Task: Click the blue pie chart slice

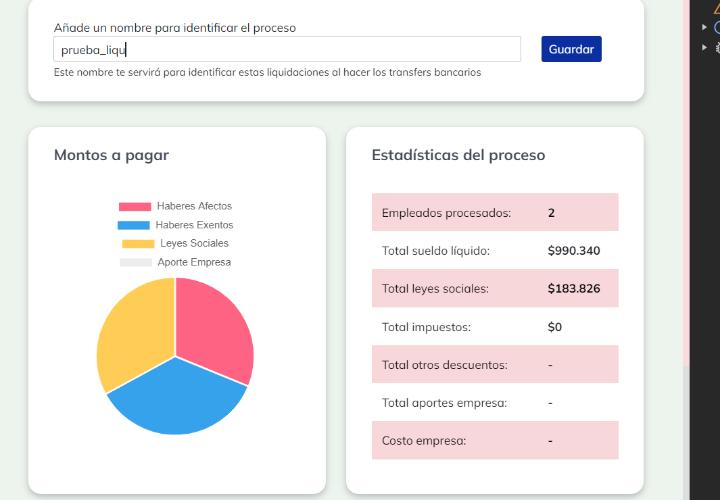Action: click(177, 400)
